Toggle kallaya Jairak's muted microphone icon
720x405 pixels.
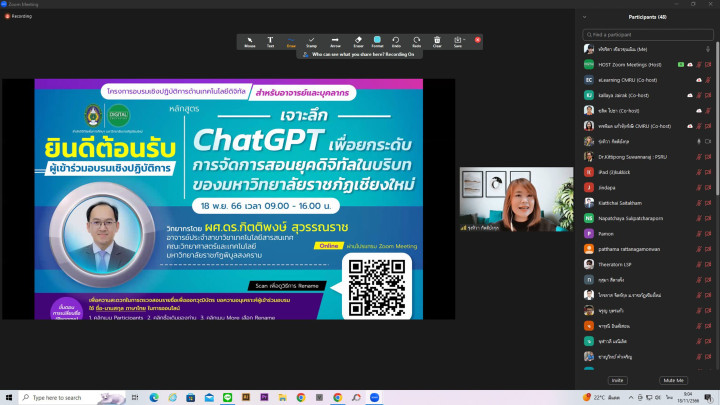tap(699, 96)
